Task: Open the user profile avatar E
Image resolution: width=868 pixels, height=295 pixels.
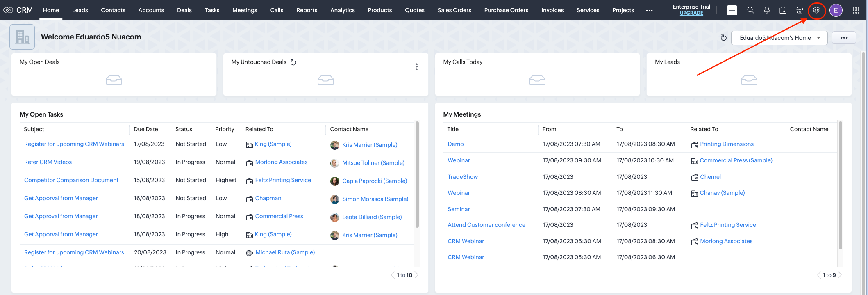Action: pos(836,10)
